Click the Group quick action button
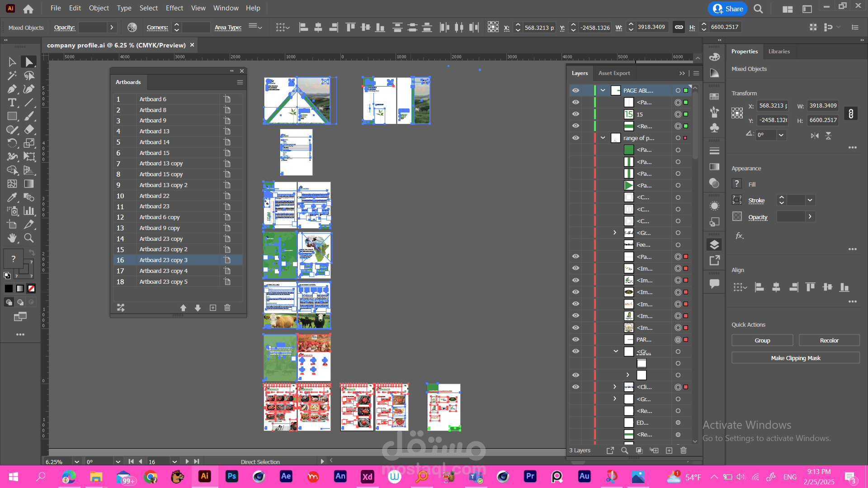 point(762,340)
